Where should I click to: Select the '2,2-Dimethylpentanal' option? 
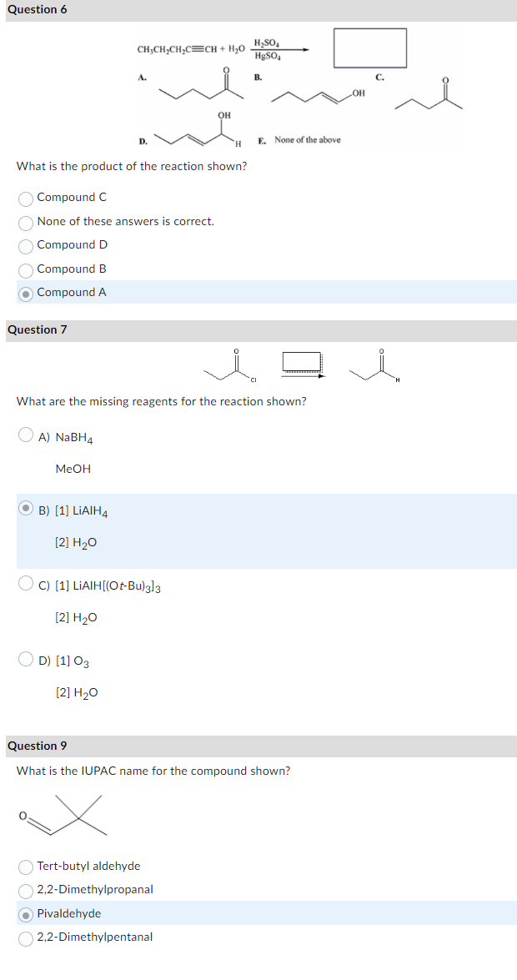25,937
